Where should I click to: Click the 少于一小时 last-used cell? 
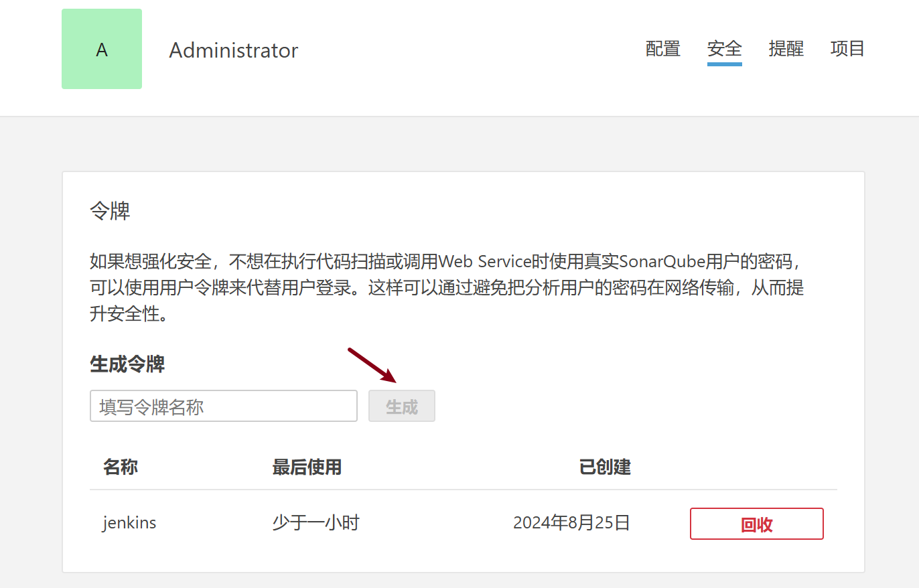(x=315, y=523)
